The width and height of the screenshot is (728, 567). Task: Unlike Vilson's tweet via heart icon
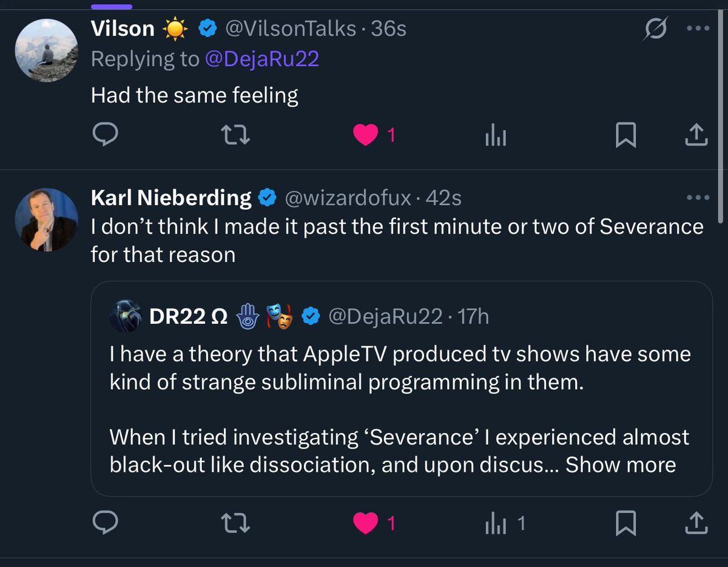366,135
